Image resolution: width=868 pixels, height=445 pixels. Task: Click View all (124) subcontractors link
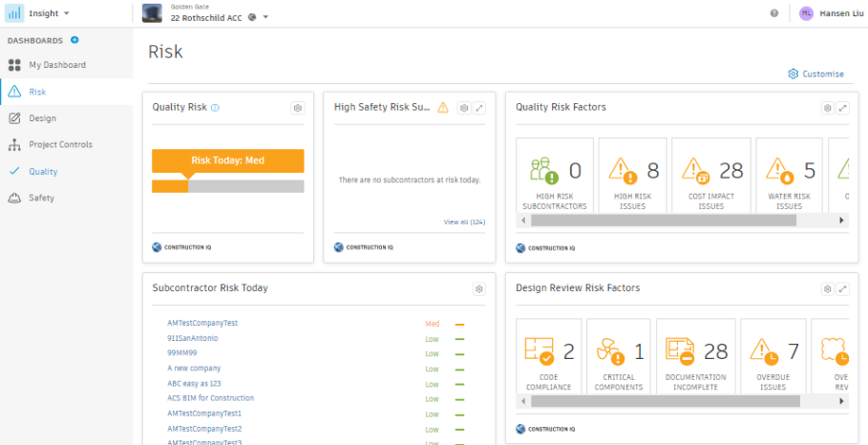(464, 222)
